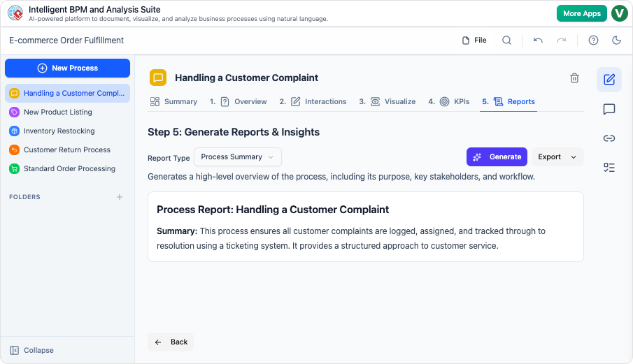
Task: Open the link icon in right sidebar
Action: (609, 138)
